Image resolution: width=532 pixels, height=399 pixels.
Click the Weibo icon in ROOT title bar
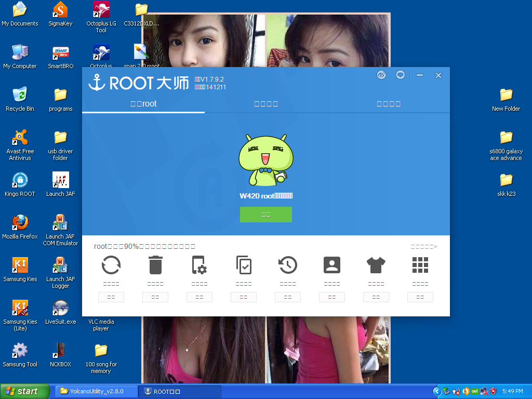point(382,75)
